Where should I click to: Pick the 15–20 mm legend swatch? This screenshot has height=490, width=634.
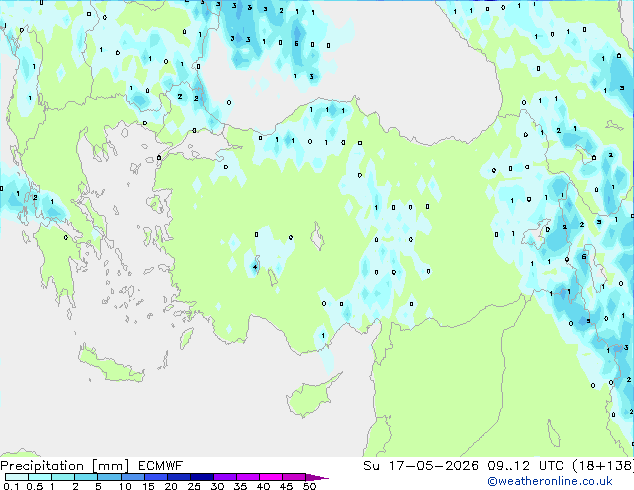(155, 477)
